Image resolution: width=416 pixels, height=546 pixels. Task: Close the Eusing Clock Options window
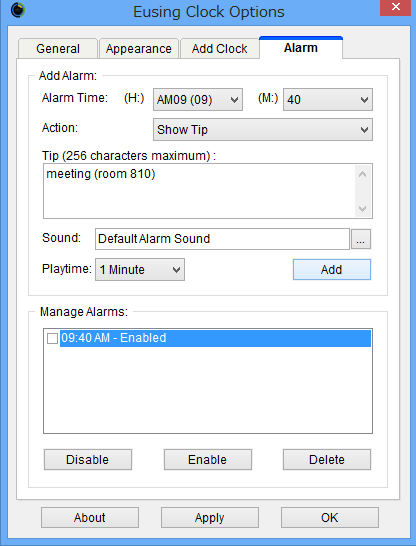[395, 7]
